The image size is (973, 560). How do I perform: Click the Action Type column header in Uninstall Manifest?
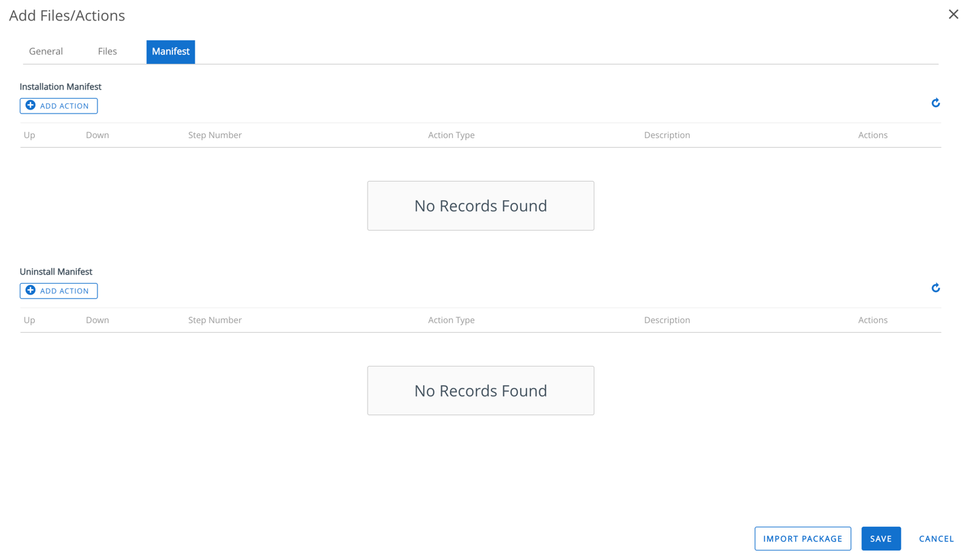point(451,320)
